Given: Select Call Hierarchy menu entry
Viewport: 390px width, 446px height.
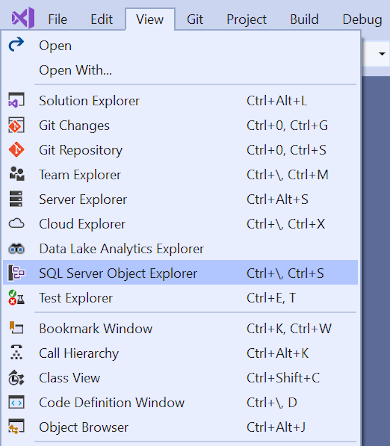Looking at the screenshot, I should (x=180, y=353).
